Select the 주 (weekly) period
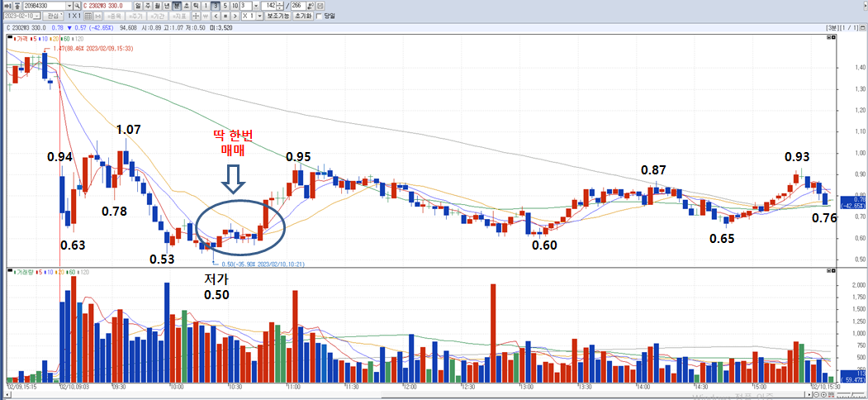 tap(147, 6)
